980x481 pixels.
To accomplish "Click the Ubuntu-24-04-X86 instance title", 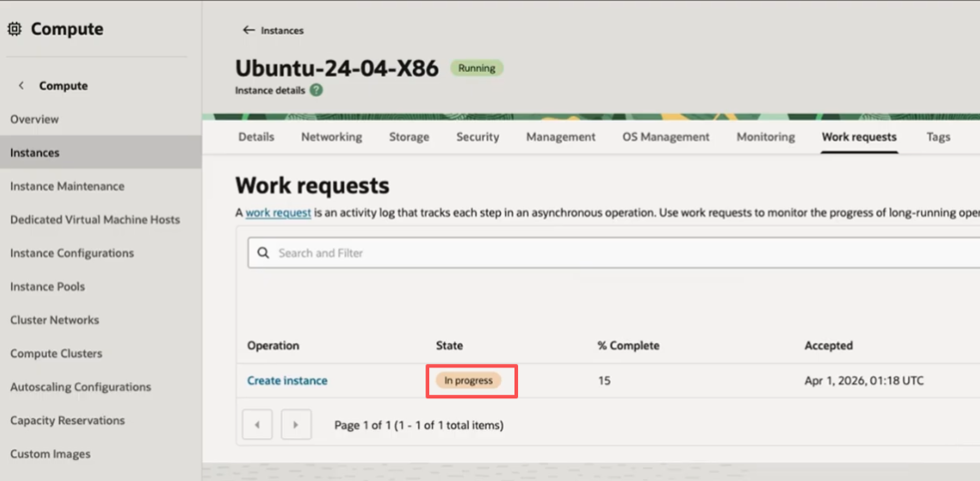I will tap(337, 68).
